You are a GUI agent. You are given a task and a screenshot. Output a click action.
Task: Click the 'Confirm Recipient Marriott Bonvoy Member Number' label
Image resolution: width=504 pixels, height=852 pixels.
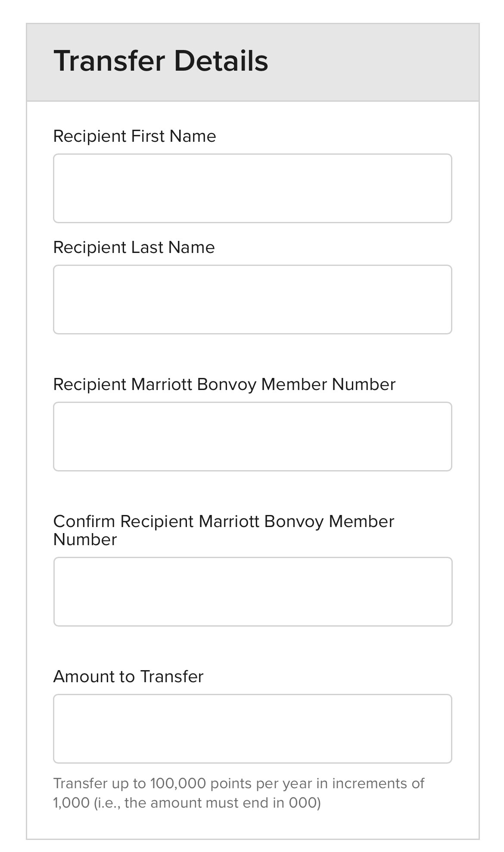point(224,531)
